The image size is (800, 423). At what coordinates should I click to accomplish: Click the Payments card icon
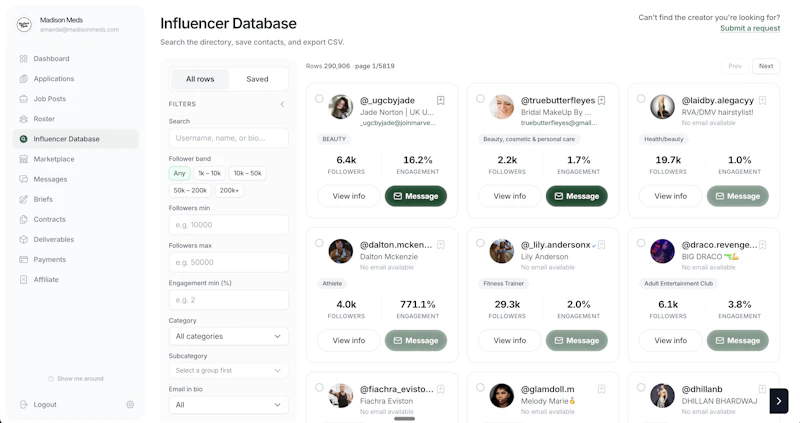pos(23,260)
